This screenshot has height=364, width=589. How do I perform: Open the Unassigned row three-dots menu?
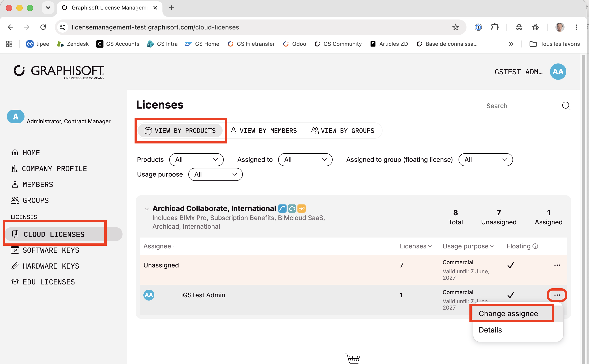[557, 265]
